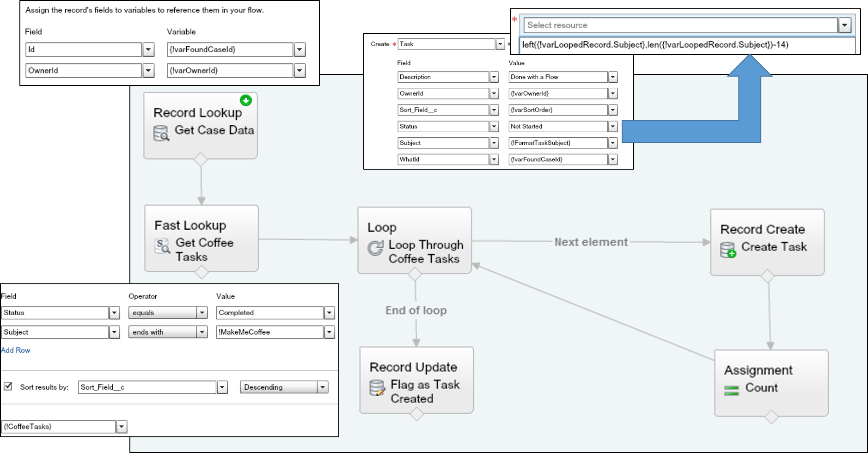This screenshot has height=453, width=868.
Task: Open the Sort_Field__c sort field dropdown
Action: pyautogui.click(x=222, y=387)
